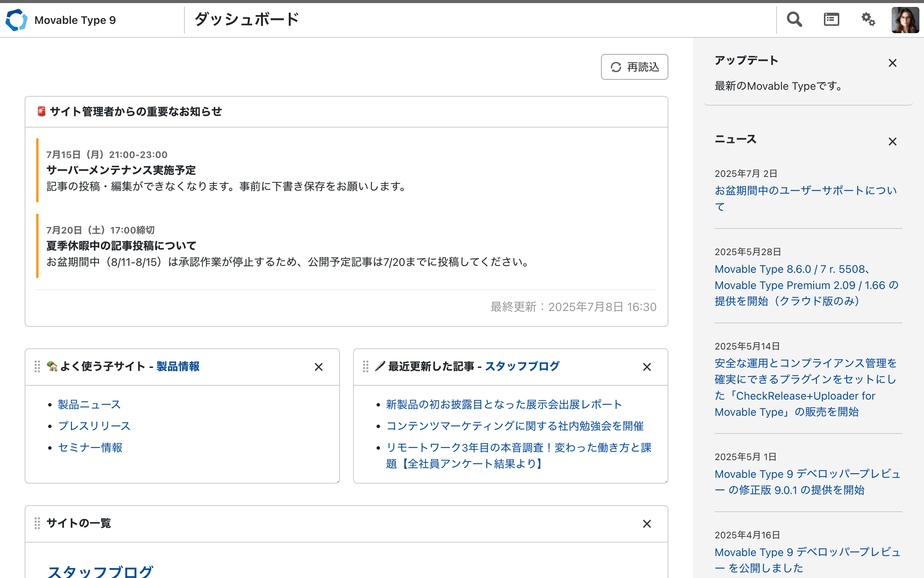Screen dimensions: 924x578
Task: Close the サイトの一覧 widget
Action: [x=647, y=524]
